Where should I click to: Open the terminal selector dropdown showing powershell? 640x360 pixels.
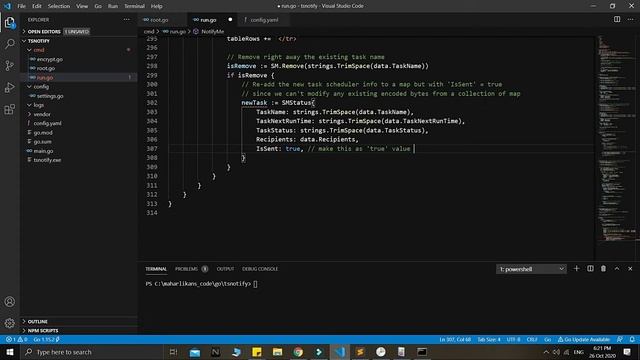[531, 269]
